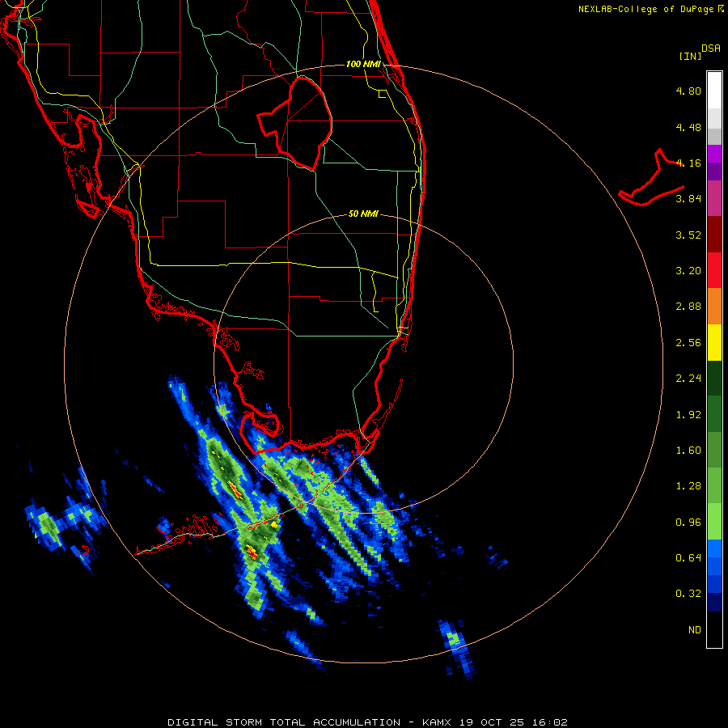The height and width of the screenshot is (728, 728).
Task: Click the dark red swatch in color scale
Action: coord(714,235)
